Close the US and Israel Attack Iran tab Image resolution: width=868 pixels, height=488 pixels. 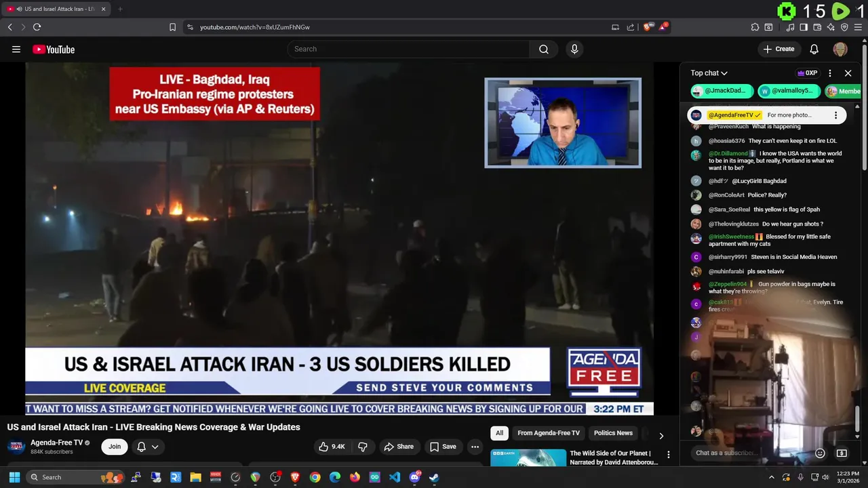(x=104, y=9)
